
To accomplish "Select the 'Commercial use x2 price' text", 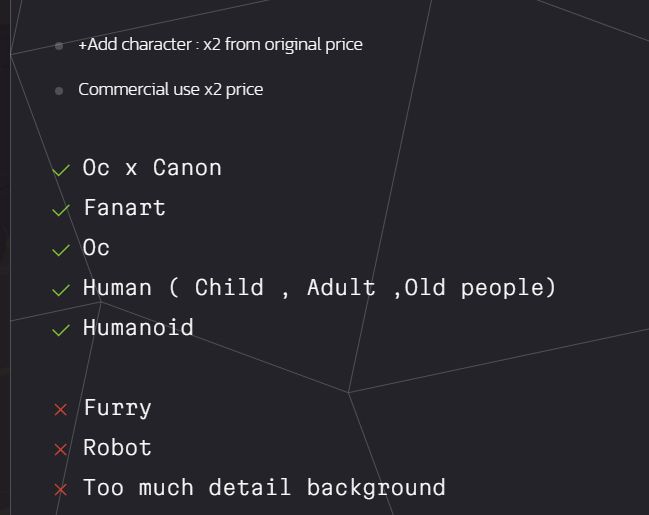I will click(171, 90).
